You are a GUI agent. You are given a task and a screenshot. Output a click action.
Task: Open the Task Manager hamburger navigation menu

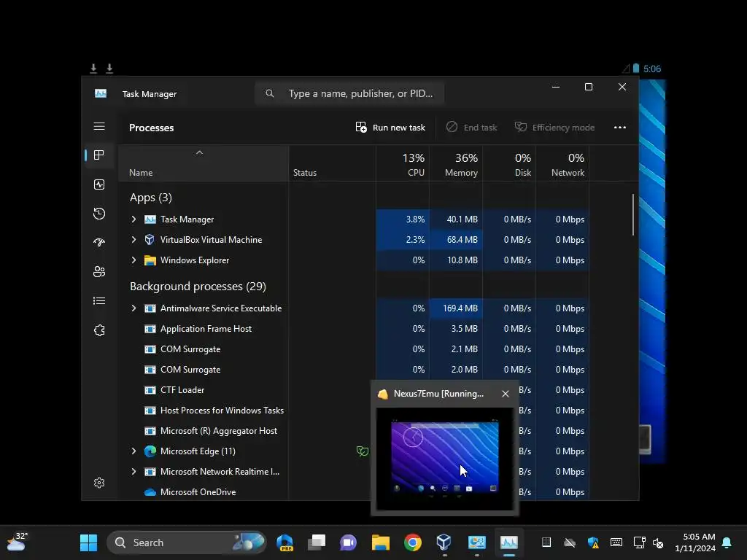point(99,127)
